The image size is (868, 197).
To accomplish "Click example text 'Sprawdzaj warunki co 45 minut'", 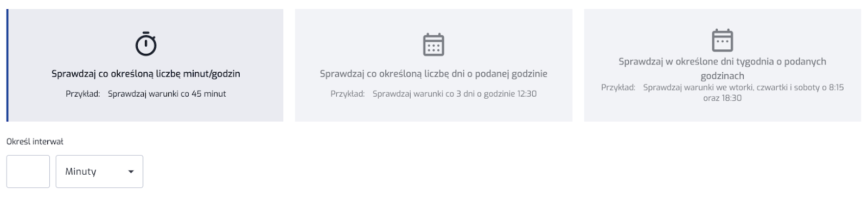I will pyautogui.click(x=167, y=94).
